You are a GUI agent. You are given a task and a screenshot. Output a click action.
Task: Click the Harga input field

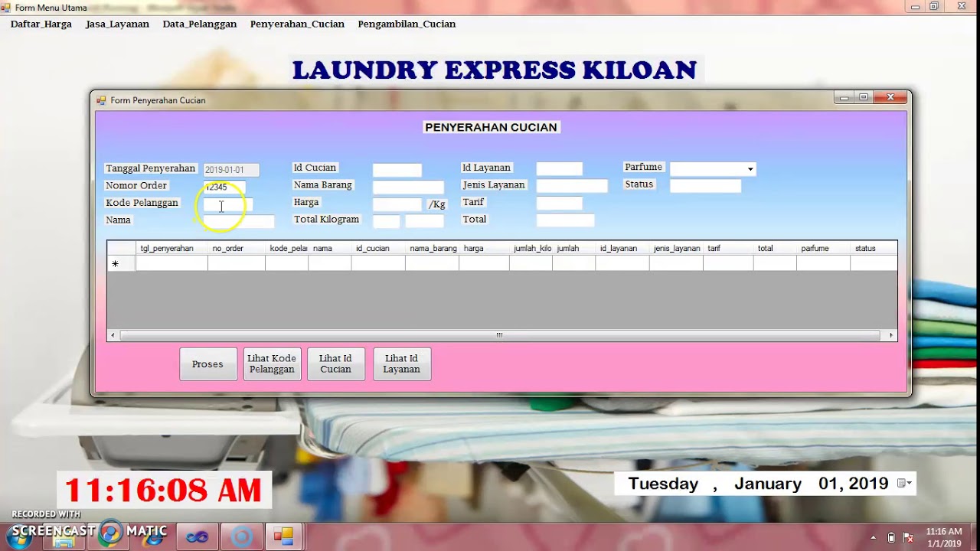[397, 204]
